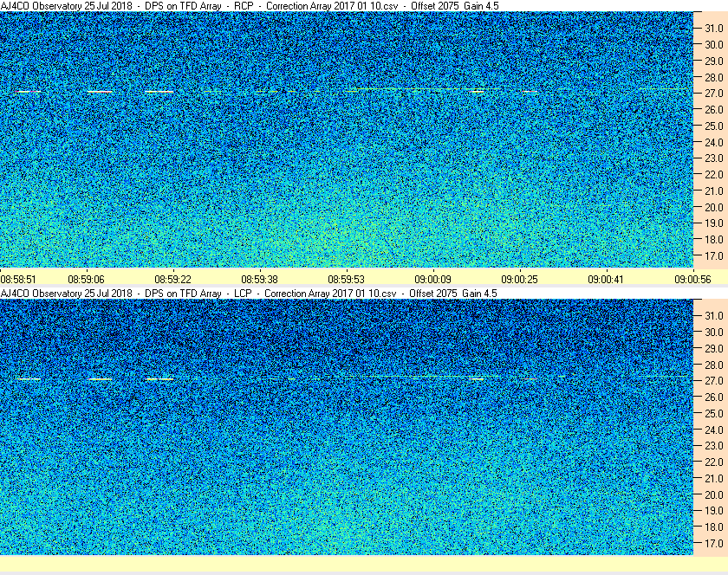Pick the 28.0 frequency label in LCP panel

[x=713, y=365]
